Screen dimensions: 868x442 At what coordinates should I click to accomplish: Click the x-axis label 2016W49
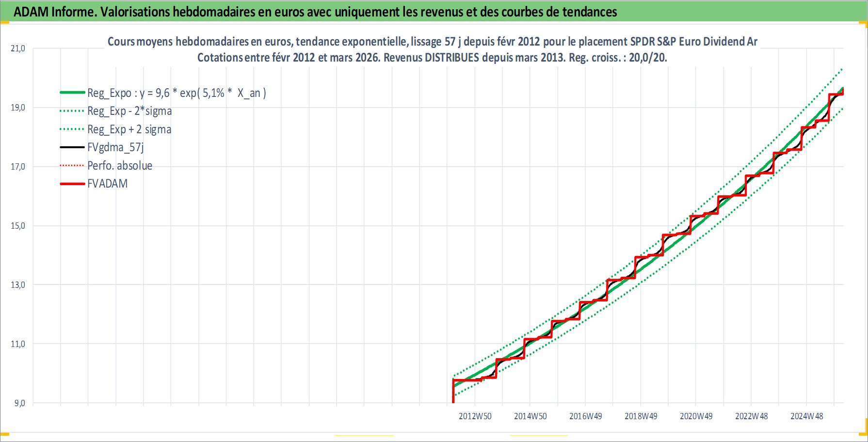coord(586,416)
